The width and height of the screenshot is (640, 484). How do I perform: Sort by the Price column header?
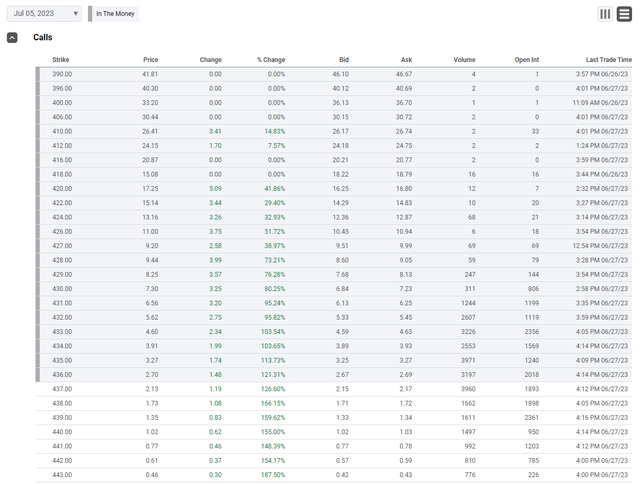pos(151,60)
